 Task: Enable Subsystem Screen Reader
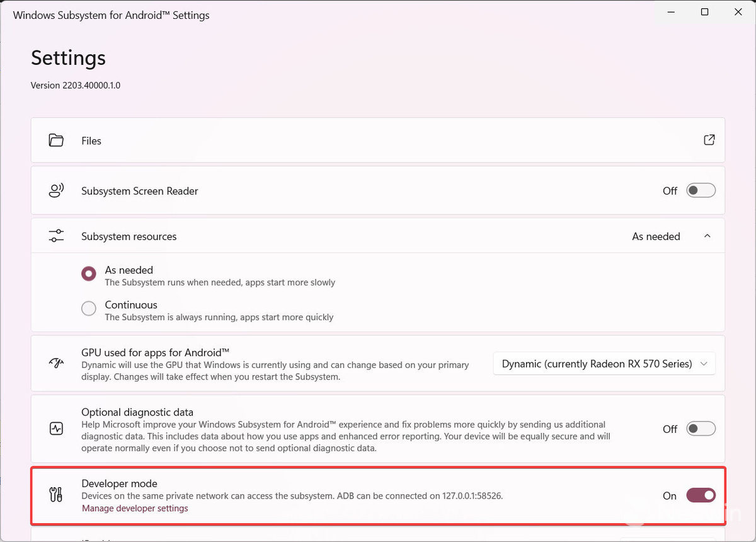pyautogui.click(x=701, y=190)
